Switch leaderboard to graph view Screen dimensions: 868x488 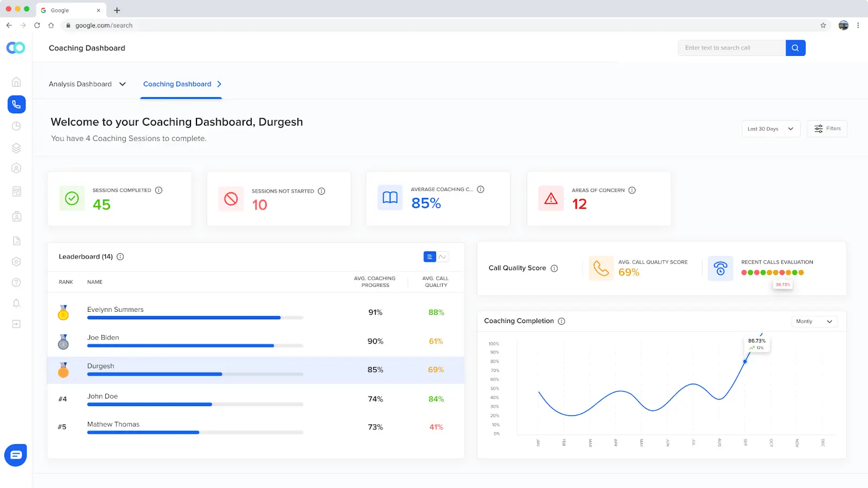click(x=442, y=256)
